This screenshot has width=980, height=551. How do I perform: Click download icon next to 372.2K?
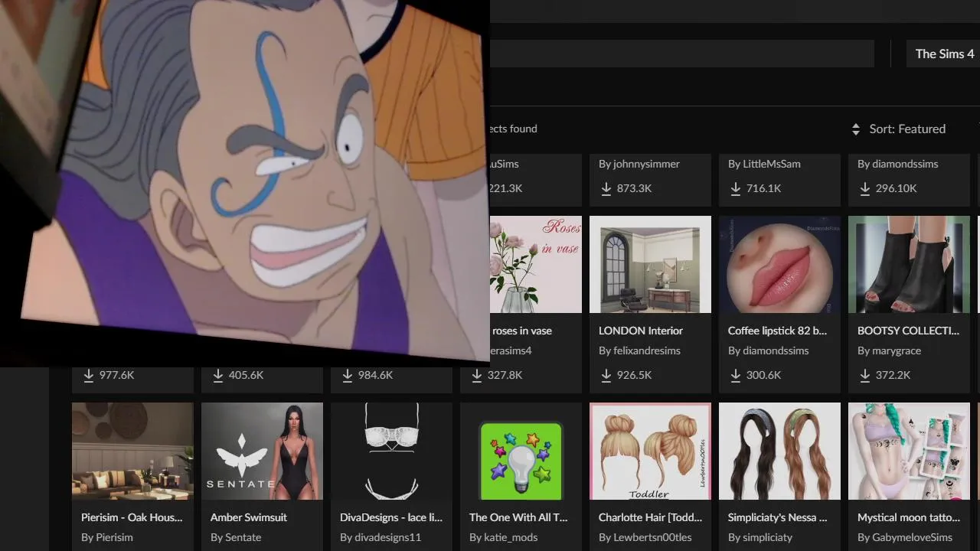865,375
